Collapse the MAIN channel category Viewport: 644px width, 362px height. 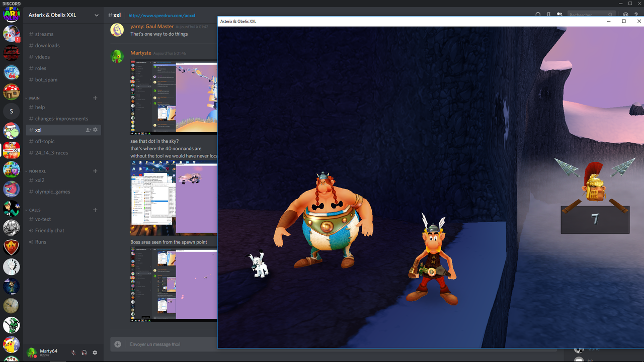pos(34,98)
